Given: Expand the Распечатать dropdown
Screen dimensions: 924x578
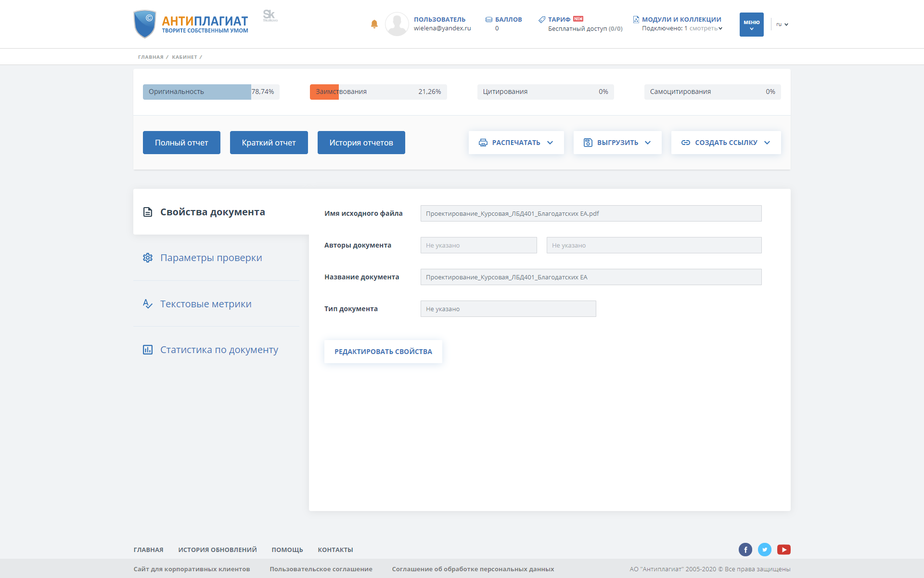Looking at the screenshot, I should click(x=516, y=143).
